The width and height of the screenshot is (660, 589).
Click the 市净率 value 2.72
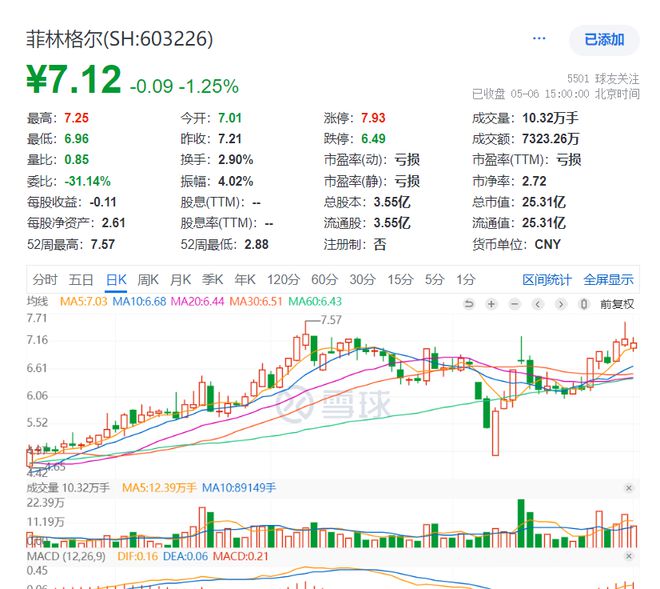534,181
